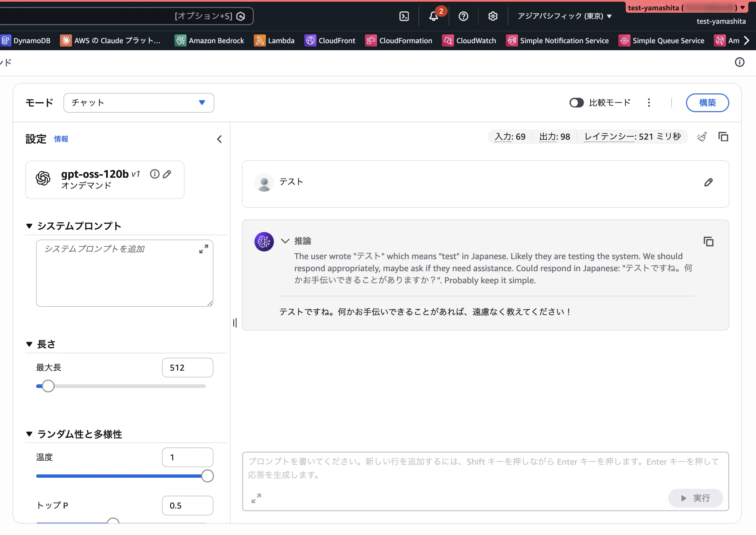The image size is (756, 535).
Task: Click the 最大長 value field showing 512
Action: (187, 368)
